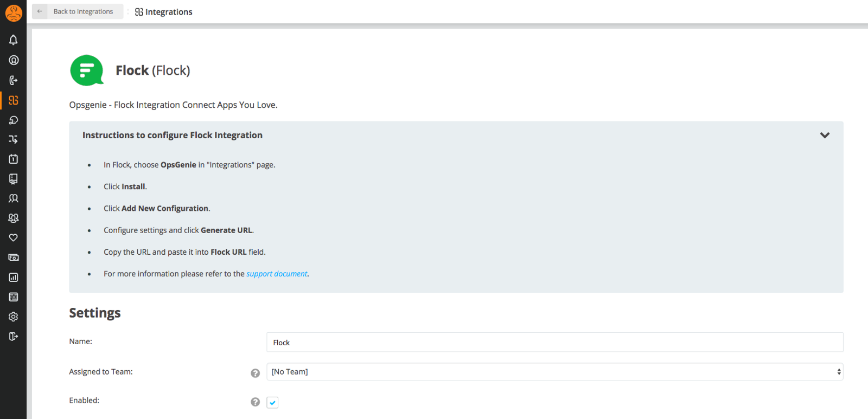Click the 'Name:' label
This screenshot has width=868, height=419.
pyautogui.click(x=81, y=341)
